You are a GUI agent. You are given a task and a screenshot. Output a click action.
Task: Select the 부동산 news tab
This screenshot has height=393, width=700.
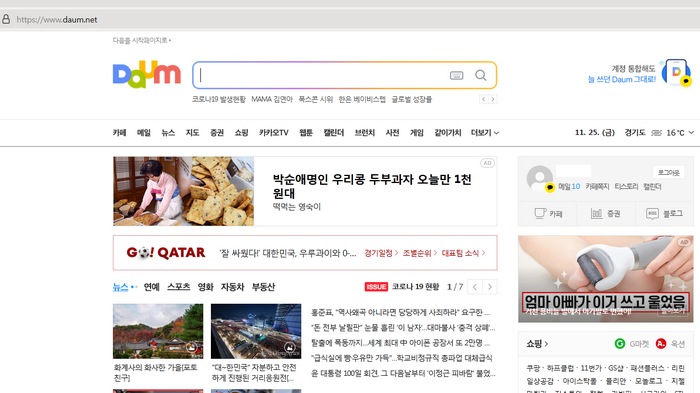click(263, 287)
